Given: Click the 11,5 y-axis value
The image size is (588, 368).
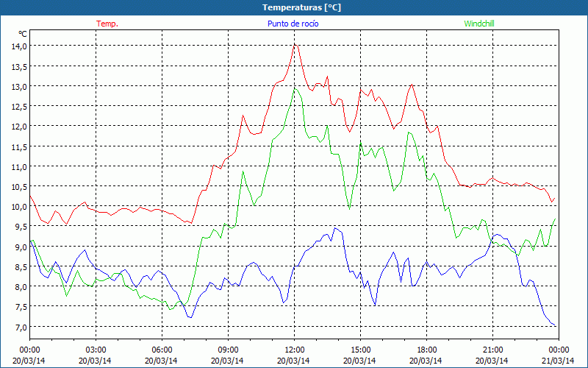Looking at the screenshot, I should coord(20,146).
